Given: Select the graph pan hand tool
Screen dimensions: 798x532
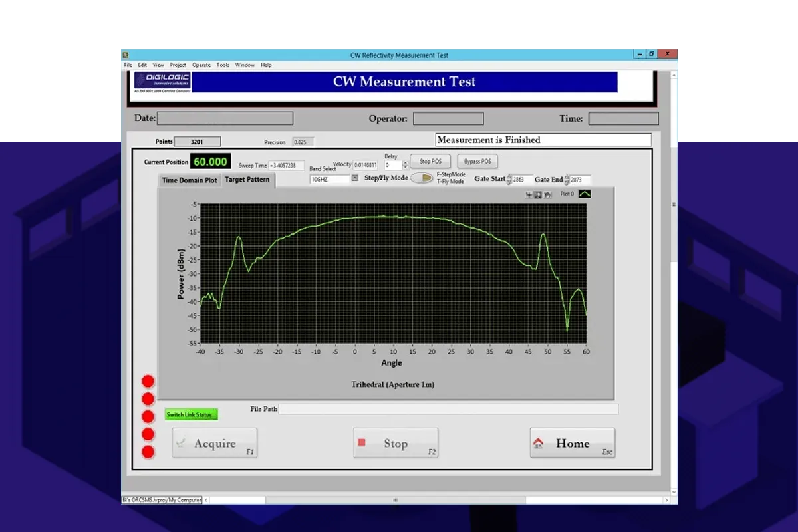Looking at the screenshot, I should pos(547,195).
